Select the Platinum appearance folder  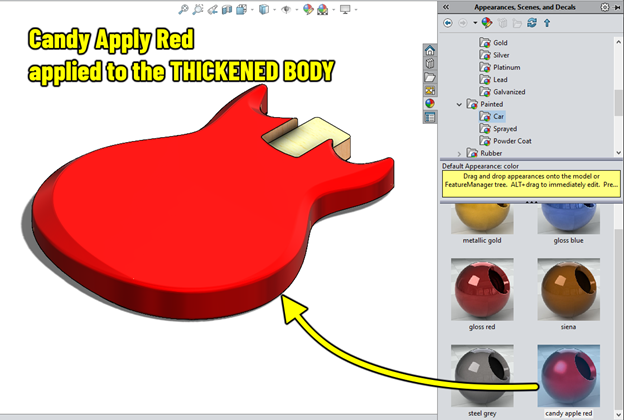[x=500, y=67]
